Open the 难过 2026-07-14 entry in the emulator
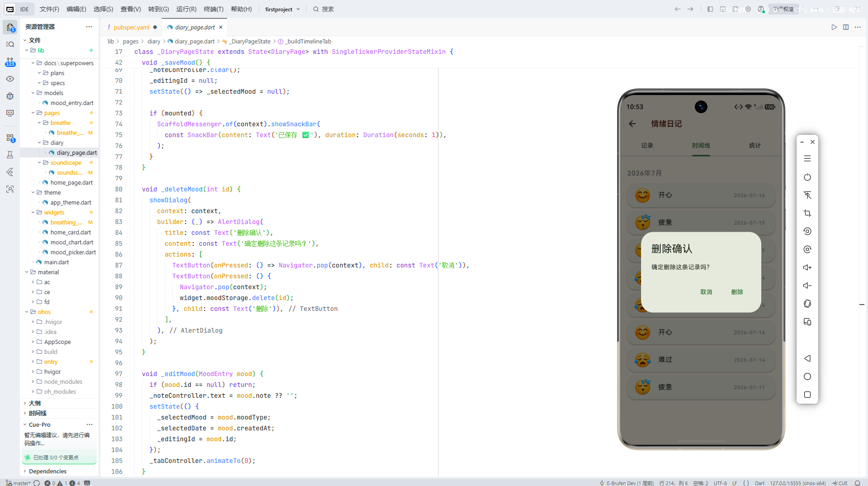Image resolution: width=868 pixels, height=486 pixels. (701, 359)
